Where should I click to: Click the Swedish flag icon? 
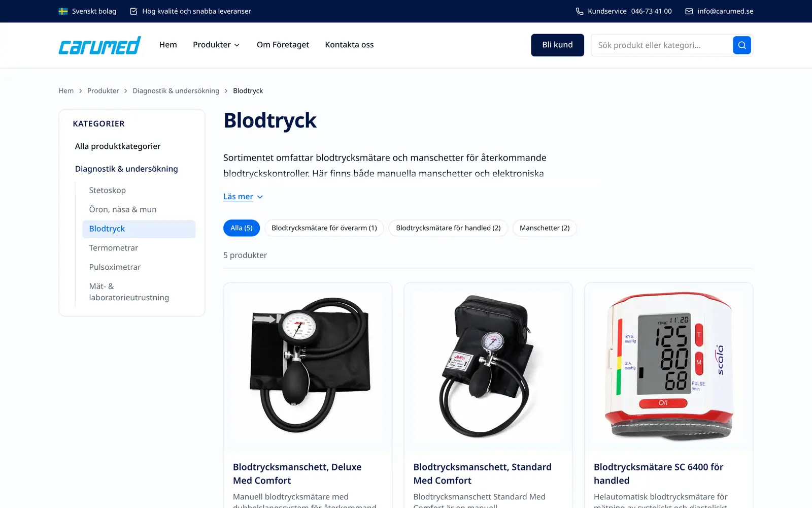[63, 11]
